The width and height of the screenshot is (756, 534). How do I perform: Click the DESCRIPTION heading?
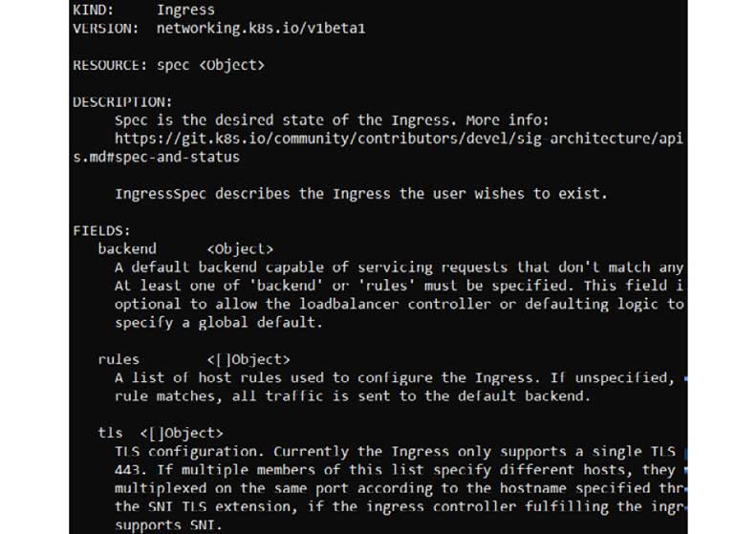coord(121,102)
